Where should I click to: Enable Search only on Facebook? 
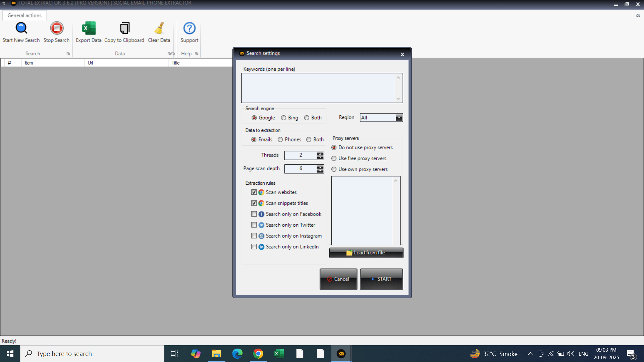(254, 214)
